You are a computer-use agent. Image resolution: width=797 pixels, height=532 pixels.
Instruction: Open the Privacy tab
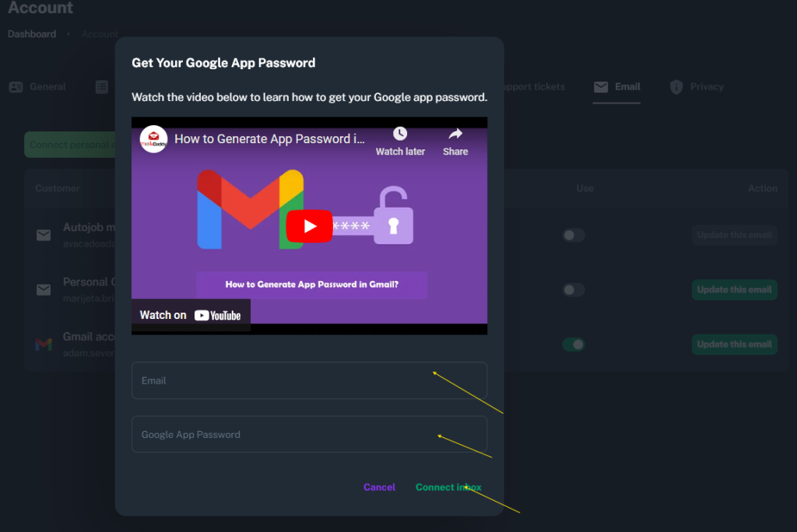coord(697,87)
